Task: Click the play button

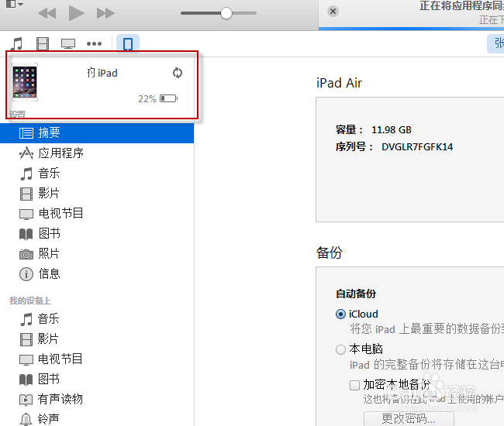Action: [77, 13]
